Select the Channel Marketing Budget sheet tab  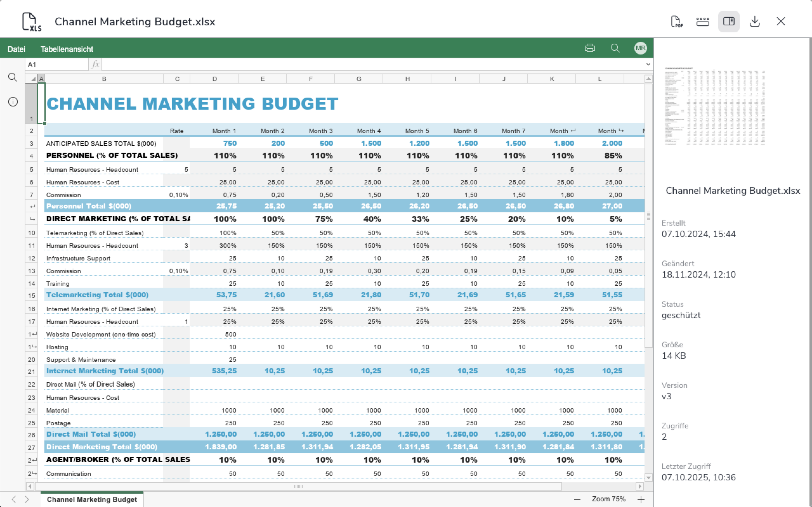[92, 499]
